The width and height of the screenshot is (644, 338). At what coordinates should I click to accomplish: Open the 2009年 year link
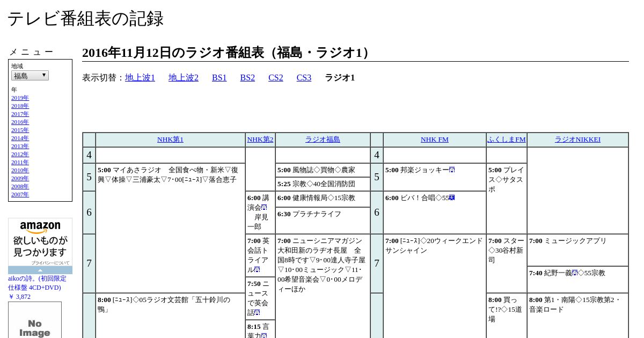(x=20, y=178)
